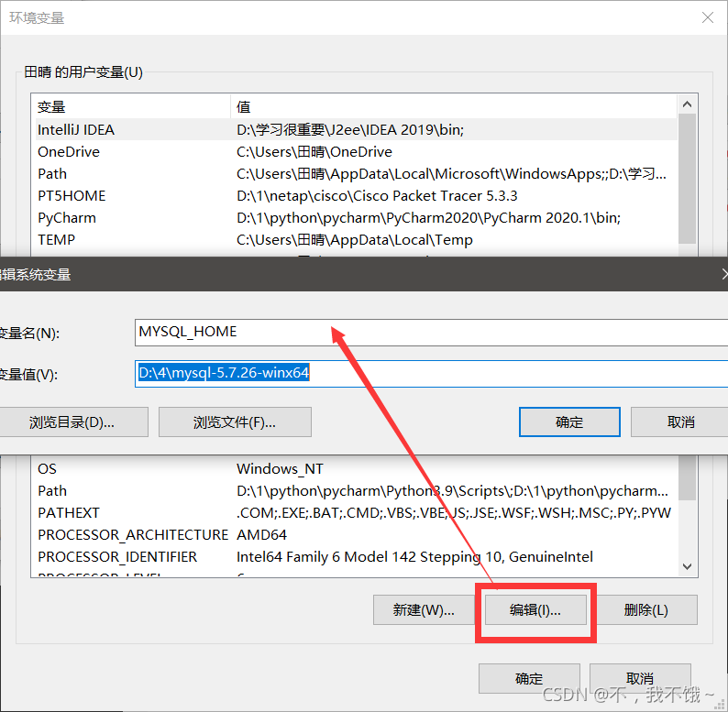Cancel the edit system variable dialog
This screenshot has width=728, height=712.
pos(679,422)
